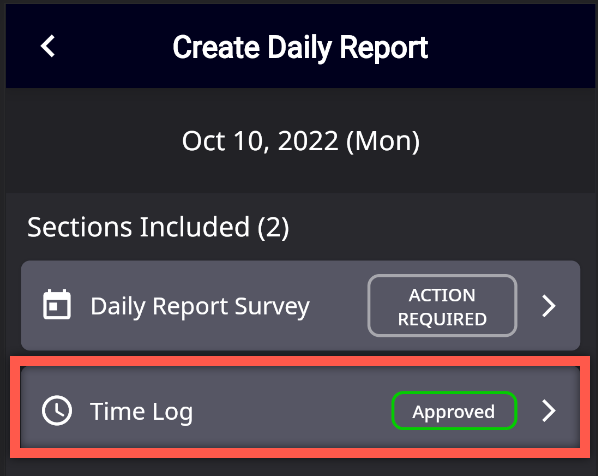This screenshot has height=476, width=598.
Task: Click the clock icon beside Time Log
Action: tap(57, 410)
